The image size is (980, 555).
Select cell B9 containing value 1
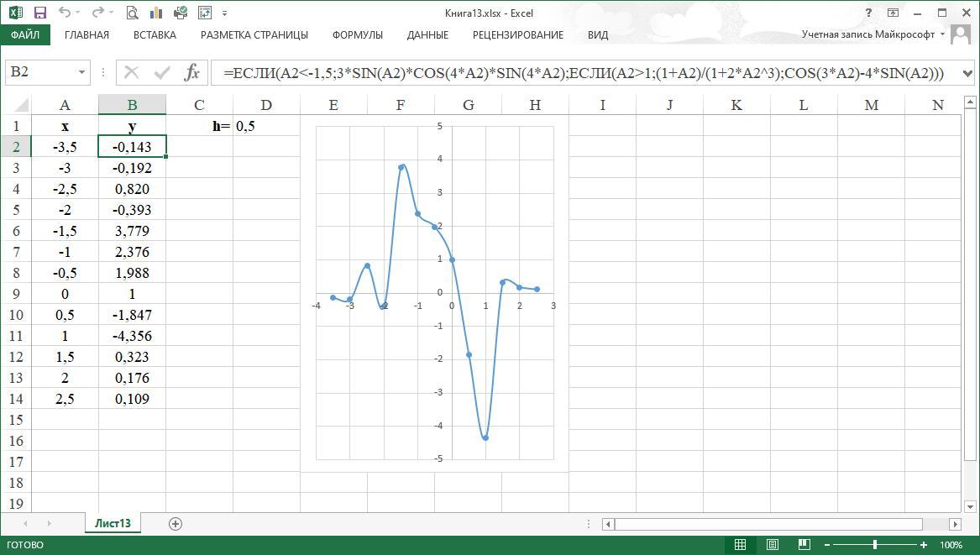132,294
